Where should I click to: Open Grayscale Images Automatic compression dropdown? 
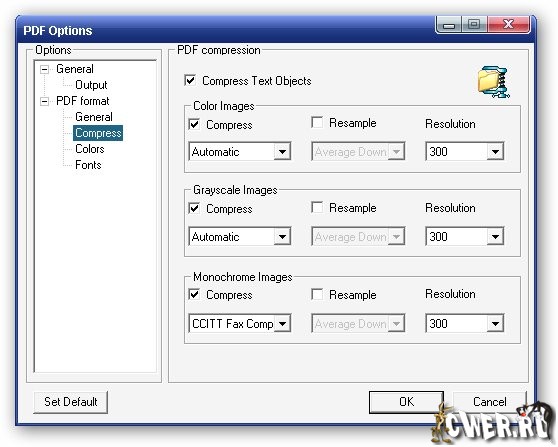pos(240,236)
